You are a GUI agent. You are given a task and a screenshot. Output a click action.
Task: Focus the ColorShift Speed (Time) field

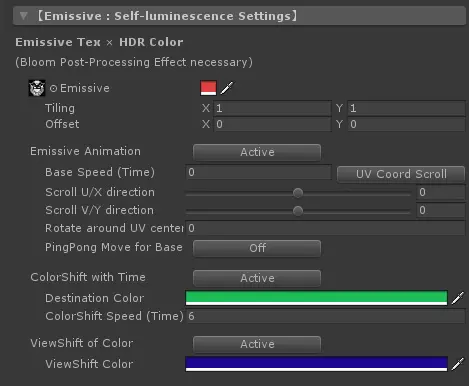[325, 316]
